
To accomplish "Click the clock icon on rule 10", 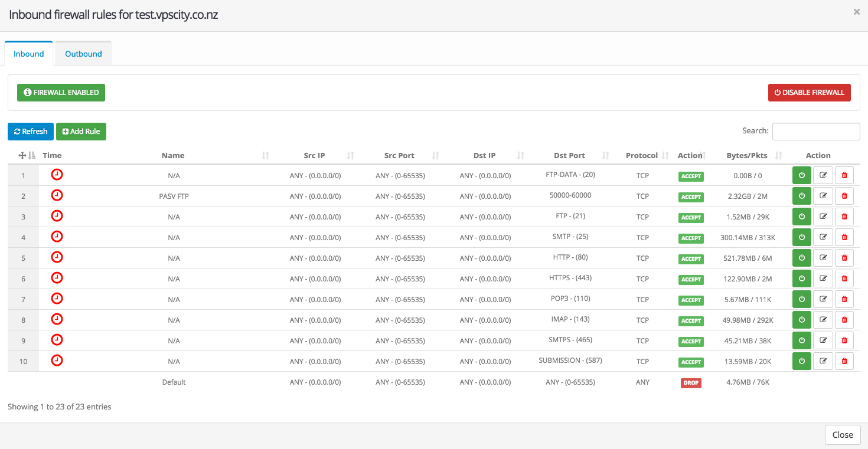I will click(x=57, y=360).
